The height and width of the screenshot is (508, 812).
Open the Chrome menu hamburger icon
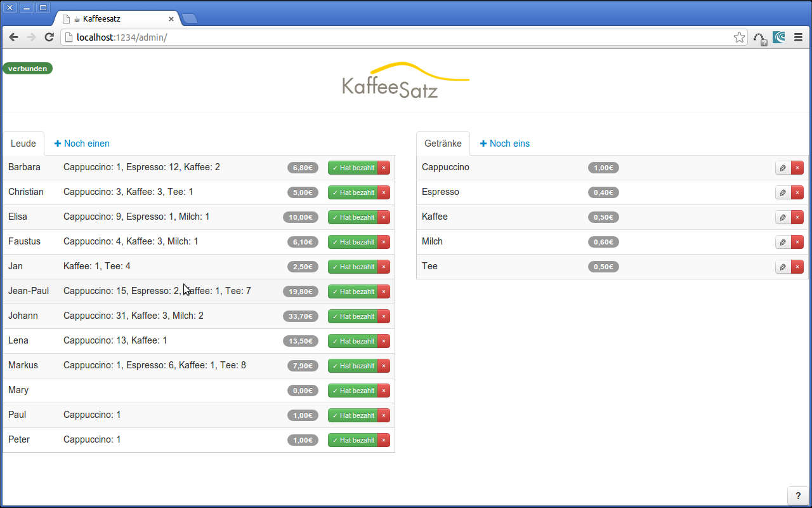[x=798, y=37]
